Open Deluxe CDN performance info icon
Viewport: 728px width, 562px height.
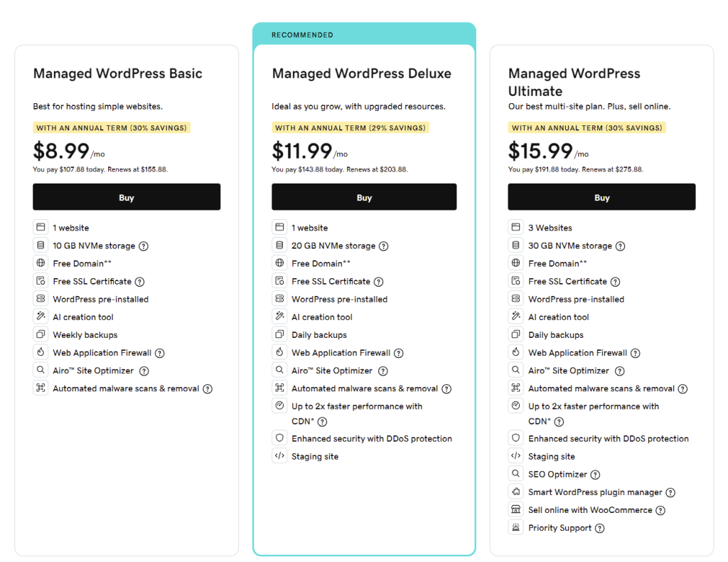[322, 422]
